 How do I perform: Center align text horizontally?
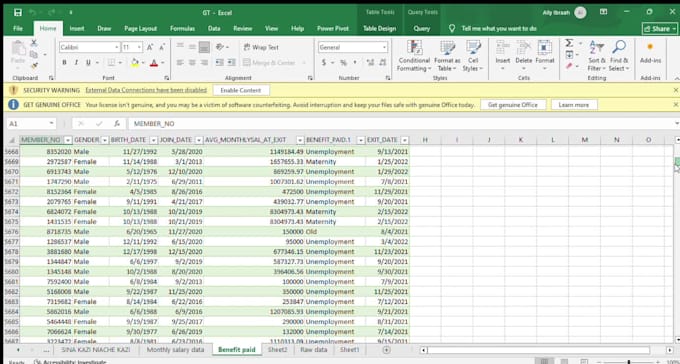pyautogui.click(x=192, y=62)
